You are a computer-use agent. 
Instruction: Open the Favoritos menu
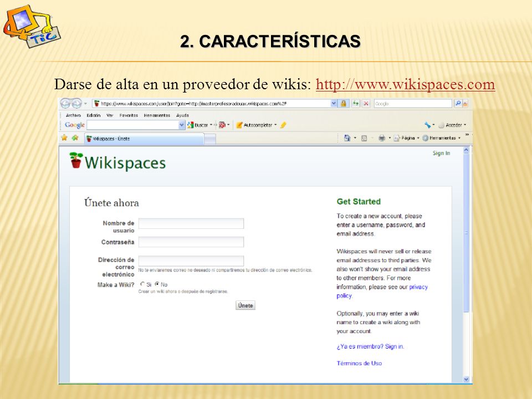[129, 115]
